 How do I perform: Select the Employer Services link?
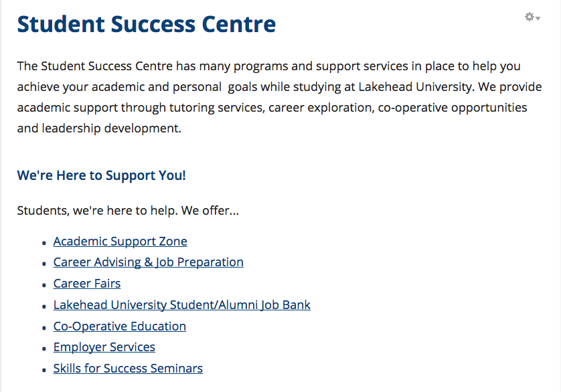pos(104,347)
